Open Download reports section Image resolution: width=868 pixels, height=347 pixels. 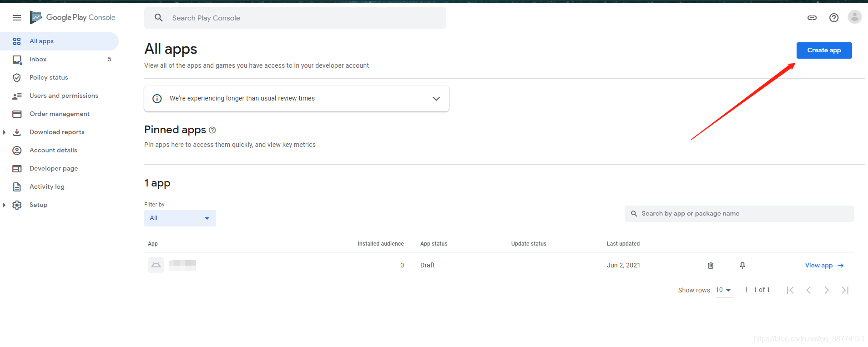coord(59,132)
